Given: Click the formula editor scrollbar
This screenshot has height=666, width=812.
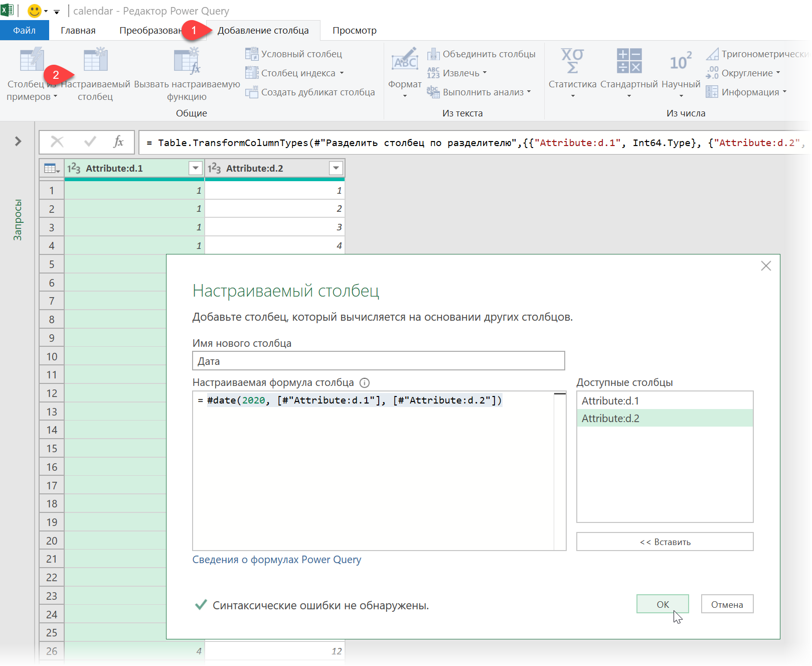Looking at the screenshot, I should [x=560, y=471].
